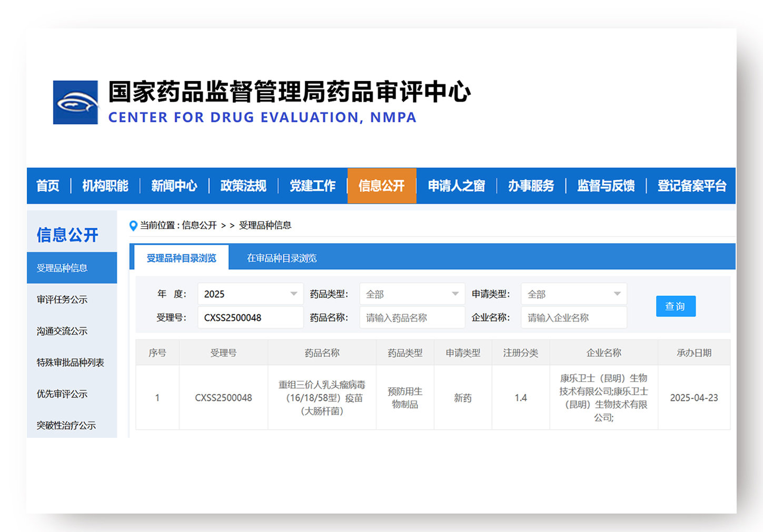This screenshot has width=763, height=532.
Task: Click the NMPA fish logo icon
Action: click(x=75, y=102)
